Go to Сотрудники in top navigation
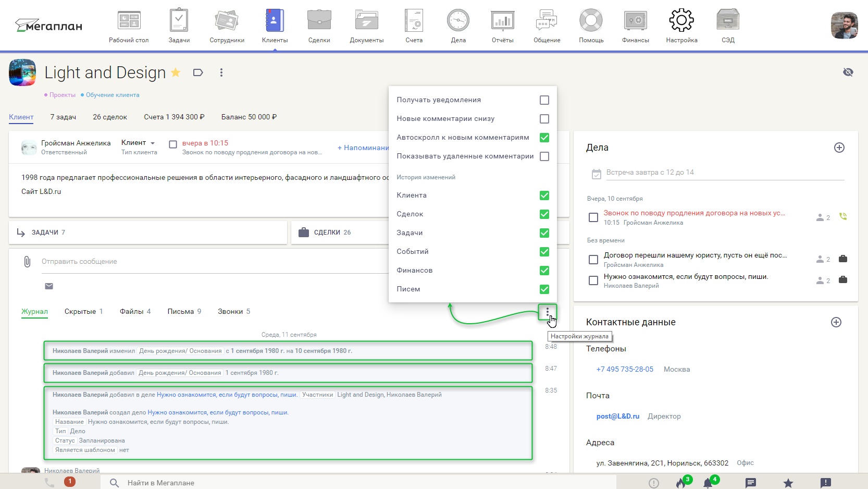The width and height of the screenshot is (868, 489). click(227, 26)
